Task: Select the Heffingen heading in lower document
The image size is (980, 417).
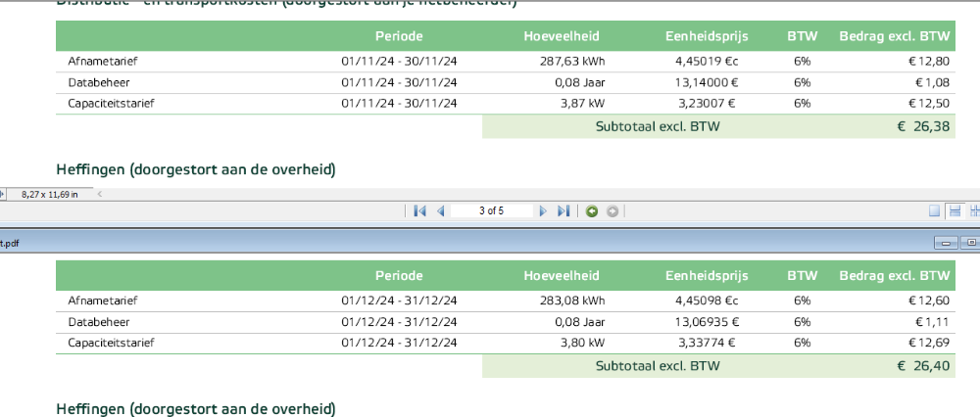Action: (x=196, y=408)
